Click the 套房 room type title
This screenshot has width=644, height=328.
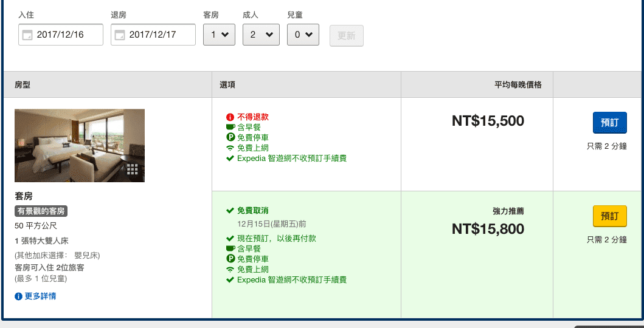(x=23, y=196)
